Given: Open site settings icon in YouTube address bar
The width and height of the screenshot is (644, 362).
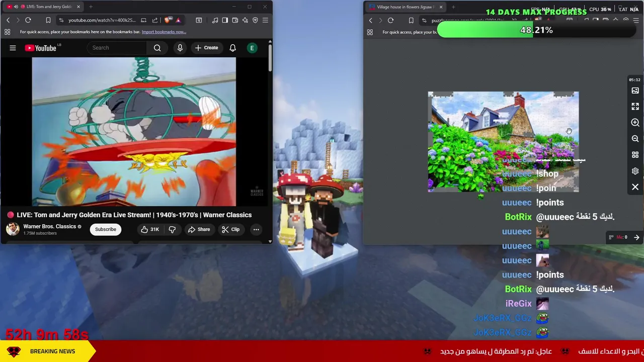Looking at the screenshot, I should click(61, 20).
